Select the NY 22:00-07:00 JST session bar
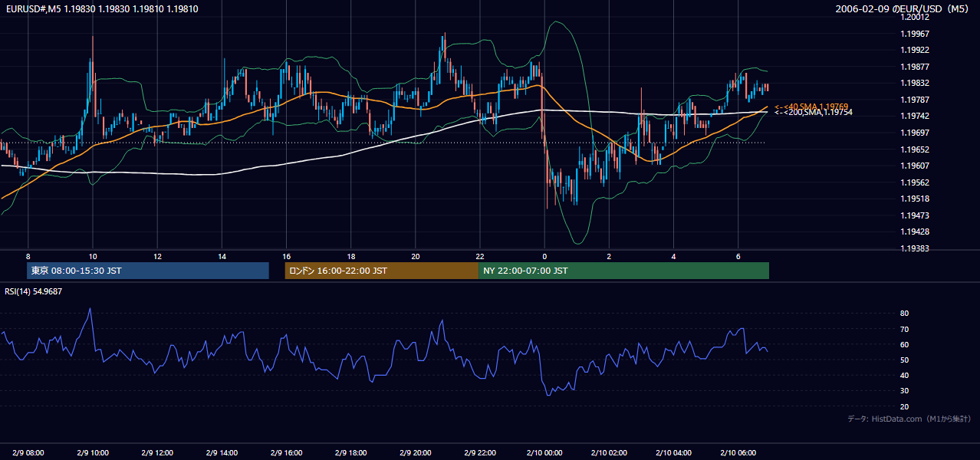 pos(623,271)
